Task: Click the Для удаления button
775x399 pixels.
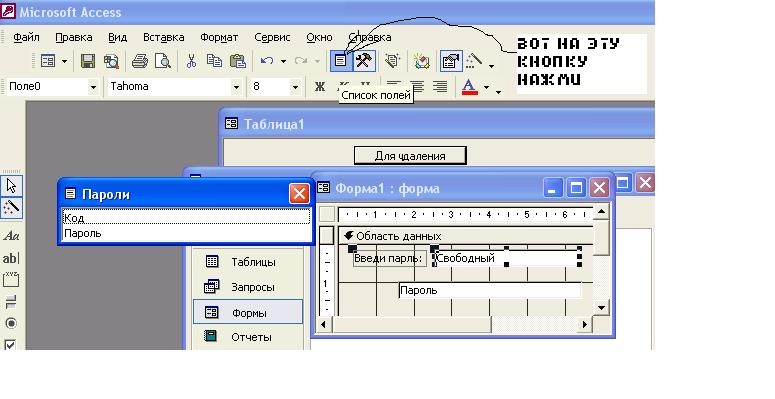Action: click(x=410, y=156)
